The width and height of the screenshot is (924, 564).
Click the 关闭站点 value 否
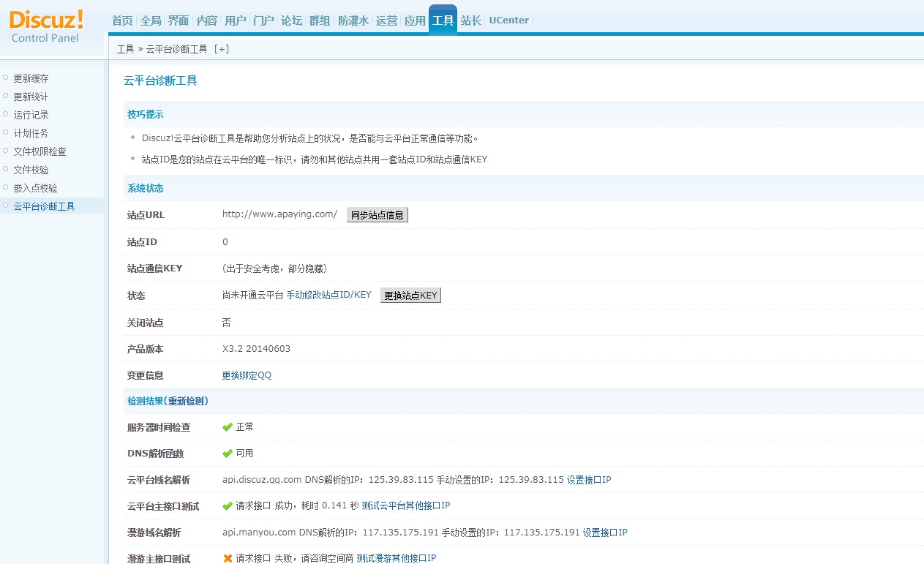pyautogui.click(x=227, y=322)
